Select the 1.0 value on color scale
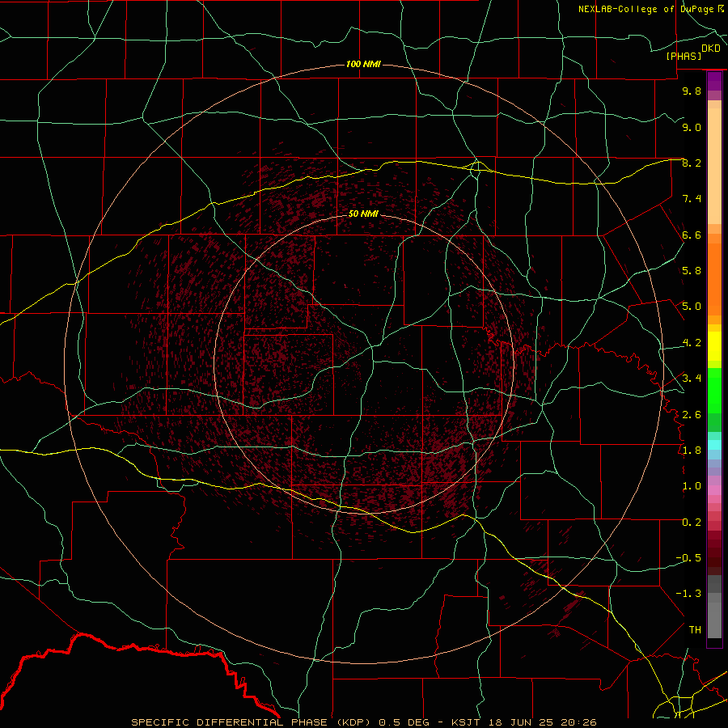This screenshot has height=728, width=728. (692, 486)
